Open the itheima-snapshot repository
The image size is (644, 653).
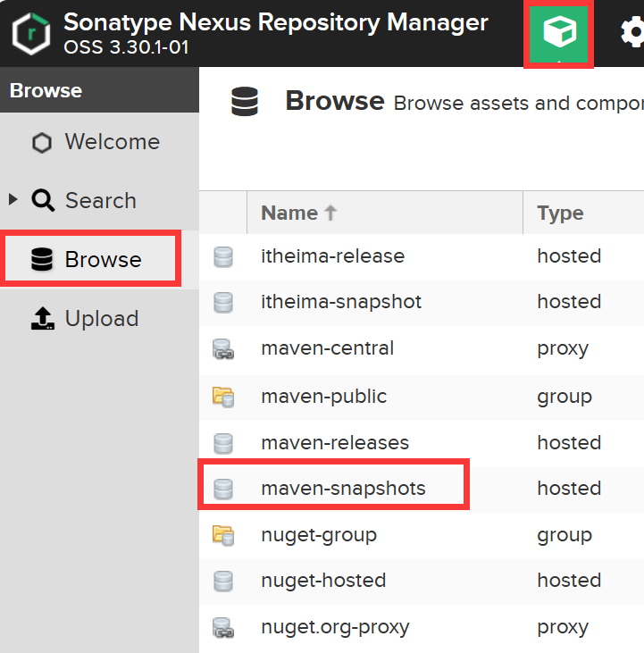pos(341,302)
